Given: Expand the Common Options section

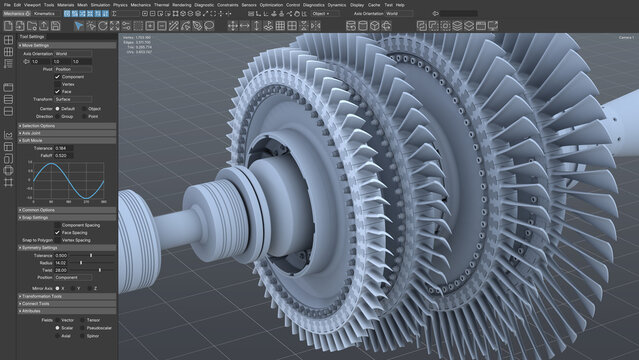Looking at the screenshot, I should (x=67, y=210).
